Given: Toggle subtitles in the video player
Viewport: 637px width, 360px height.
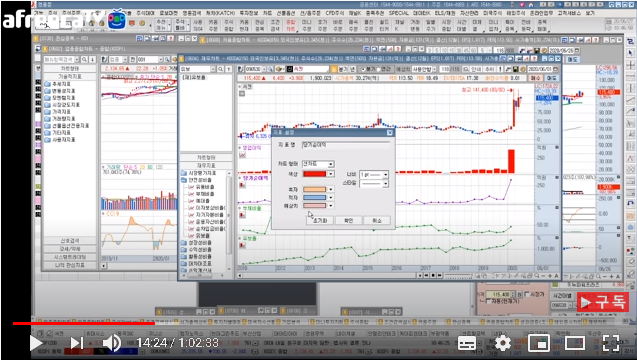Looking at the screenshot, I should pyautogui.click(x=467, y=344).
